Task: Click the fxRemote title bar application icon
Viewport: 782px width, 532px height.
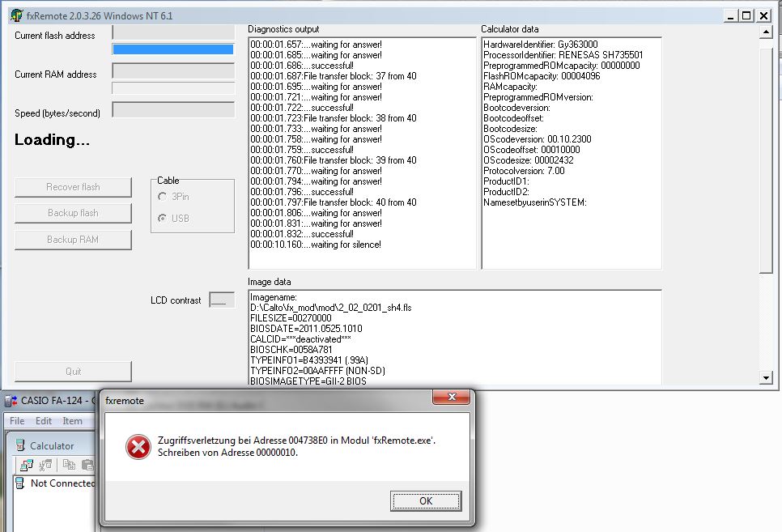Action: pos(16,15)
